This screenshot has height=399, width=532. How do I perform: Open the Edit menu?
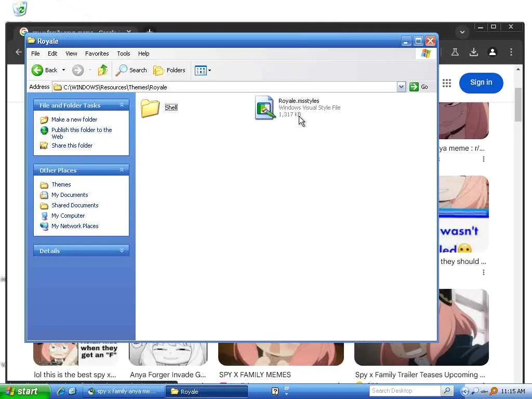pyautogui.click(x=52, y=54)
